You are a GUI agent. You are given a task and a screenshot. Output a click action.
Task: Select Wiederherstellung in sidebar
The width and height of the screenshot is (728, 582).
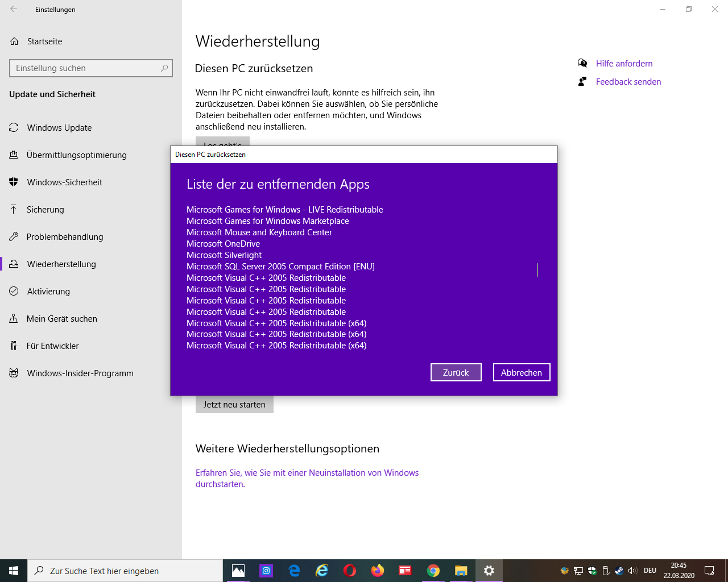tap(91, 264)
